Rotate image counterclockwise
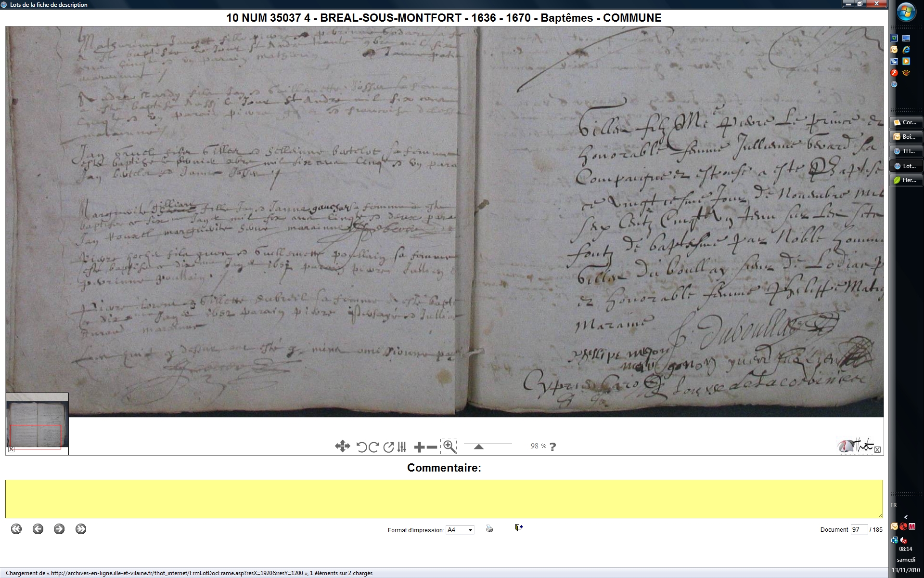 pos(361,447)
